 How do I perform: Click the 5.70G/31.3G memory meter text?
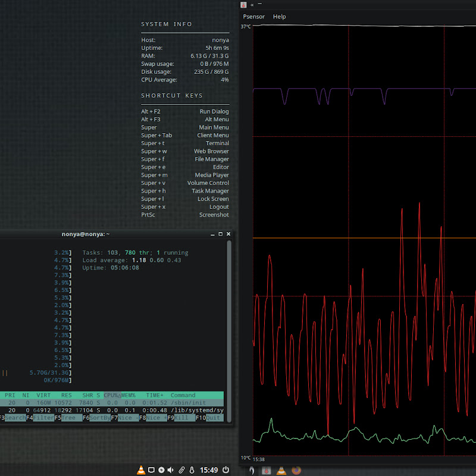51,372
